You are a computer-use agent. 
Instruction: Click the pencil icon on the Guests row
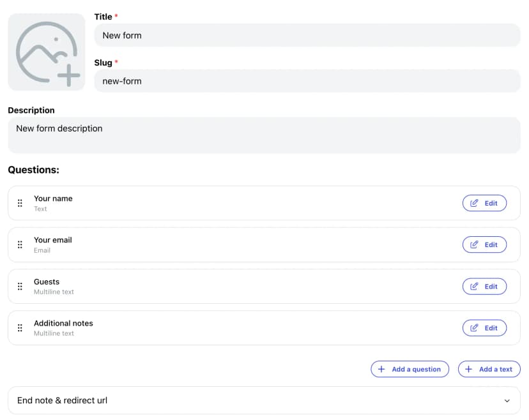[474, 286]
